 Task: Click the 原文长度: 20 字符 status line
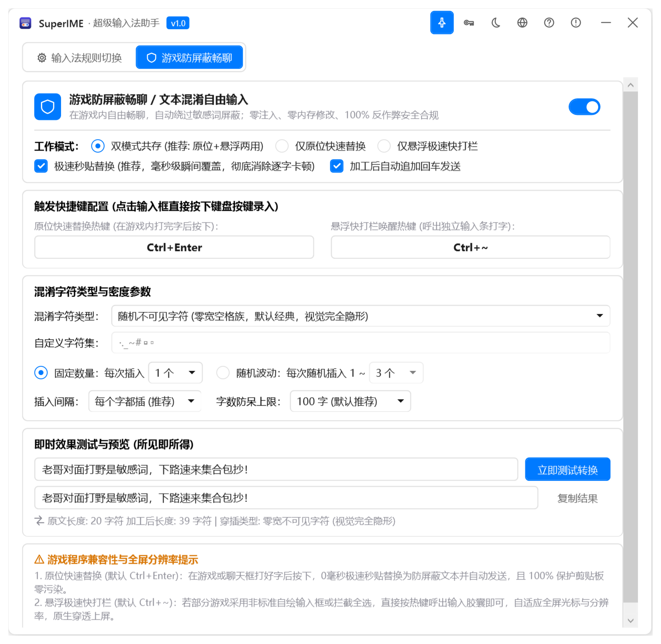tap(215, 521)
